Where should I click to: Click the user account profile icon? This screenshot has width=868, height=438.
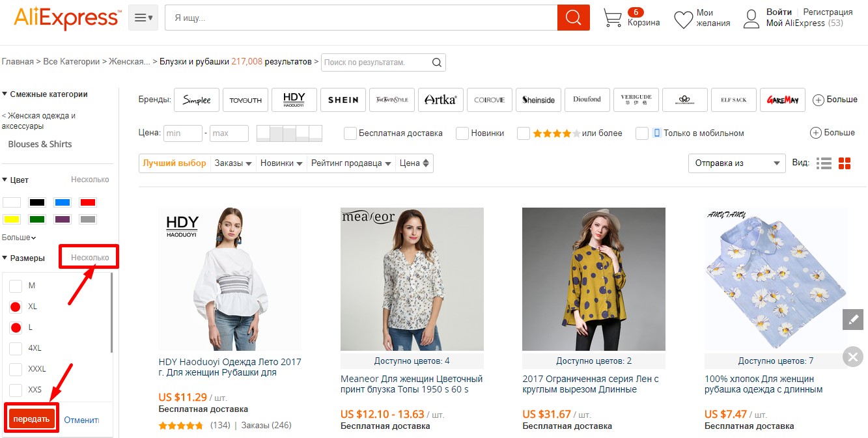pos(751,19)
